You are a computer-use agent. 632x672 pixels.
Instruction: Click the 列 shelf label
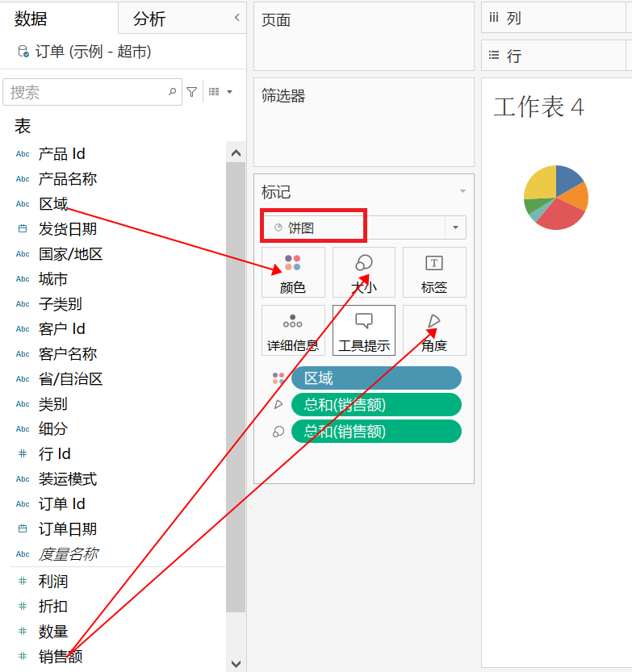pos(513,19)
